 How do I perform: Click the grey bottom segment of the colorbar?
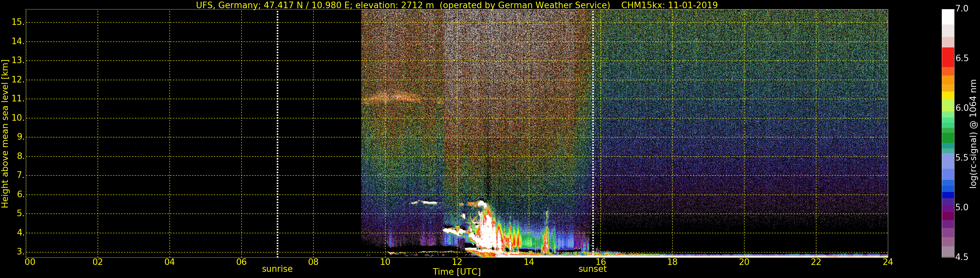tap(948, 252)
